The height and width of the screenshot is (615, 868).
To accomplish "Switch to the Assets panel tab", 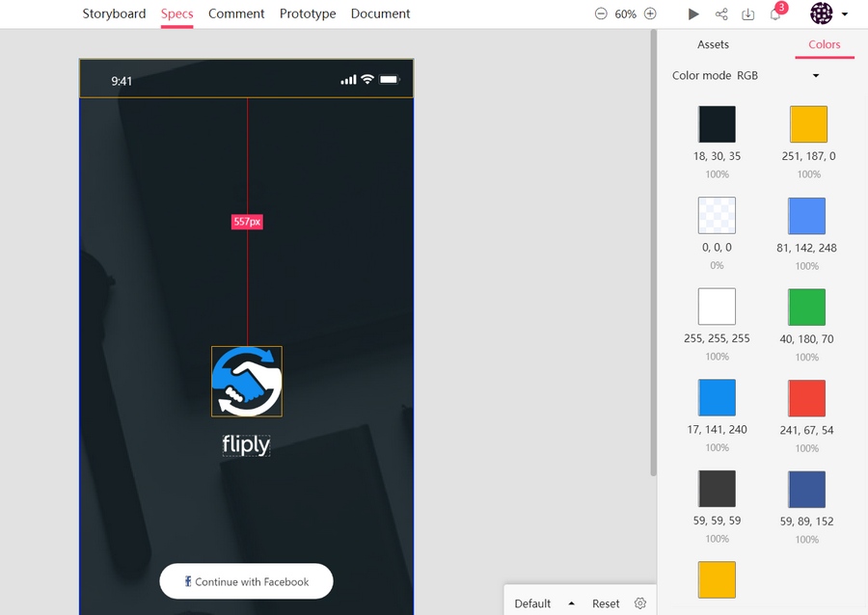I will coord(713,44).
